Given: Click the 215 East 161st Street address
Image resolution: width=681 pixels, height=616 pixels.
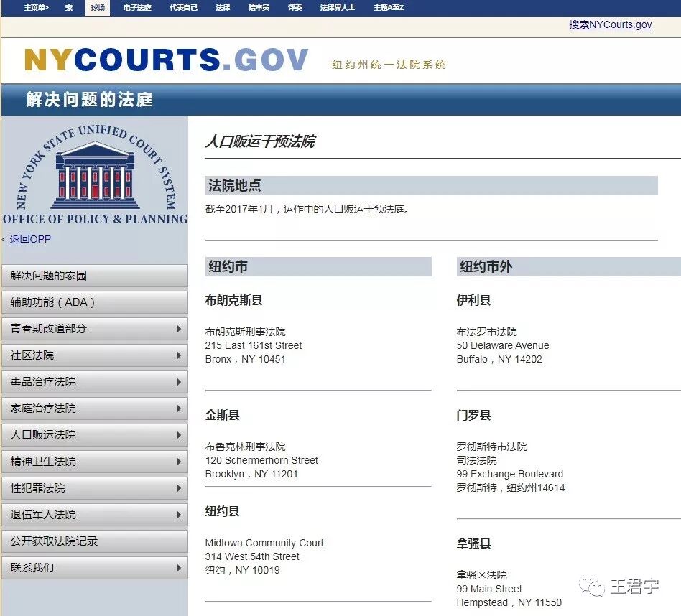Looking at the screenshot, I should coord(253,345).
